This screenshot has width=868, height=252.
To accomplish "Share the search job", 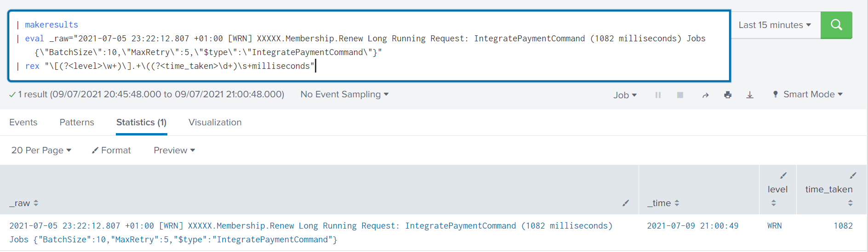I will click(x=705, y=95).
